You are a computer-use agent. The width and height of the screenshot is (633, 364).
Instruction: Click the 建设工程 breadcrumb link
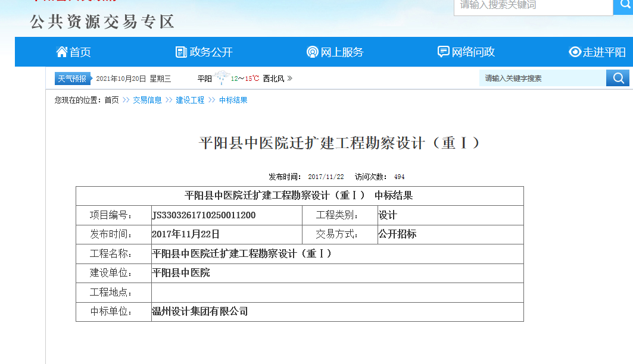[x=190, y=100]
